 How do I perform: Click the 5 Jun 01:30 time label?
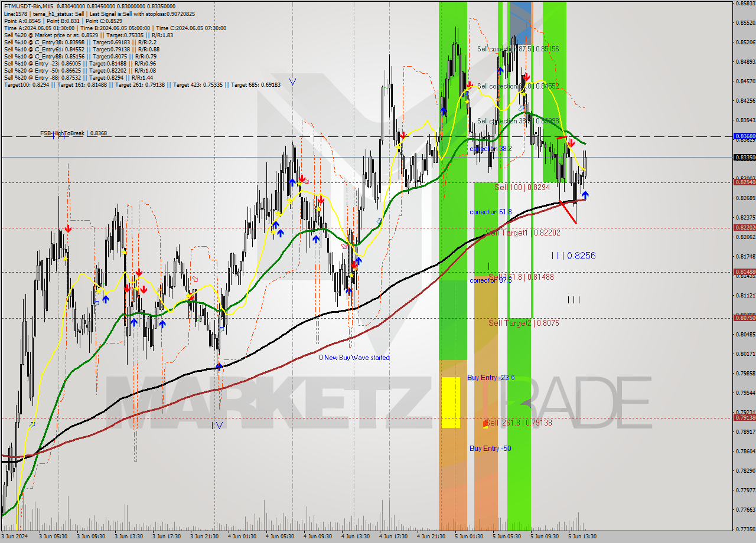pos(468,537)
